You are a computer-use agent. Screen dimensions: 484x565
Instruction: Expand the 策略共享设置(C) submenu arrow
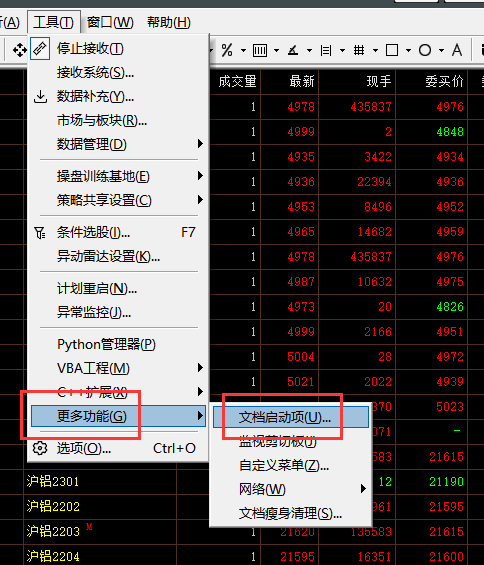coord(200,200)
